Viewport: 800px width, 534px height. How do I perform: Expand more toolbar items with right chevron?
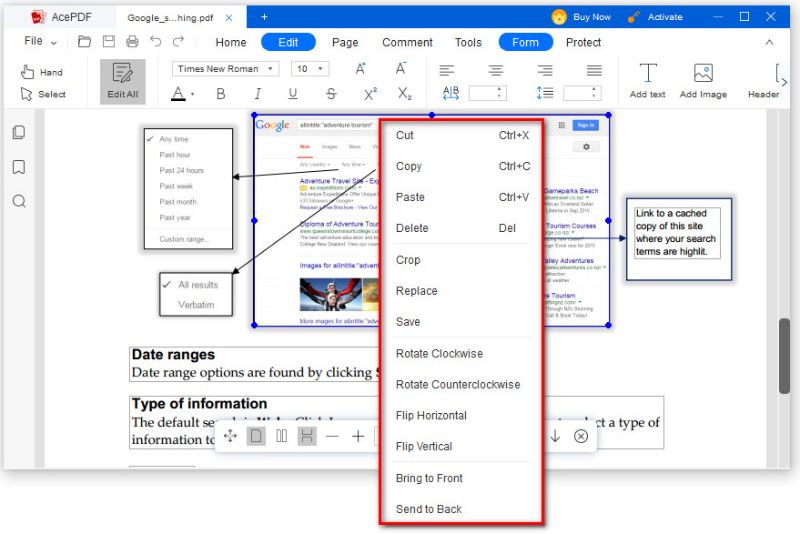784,82
